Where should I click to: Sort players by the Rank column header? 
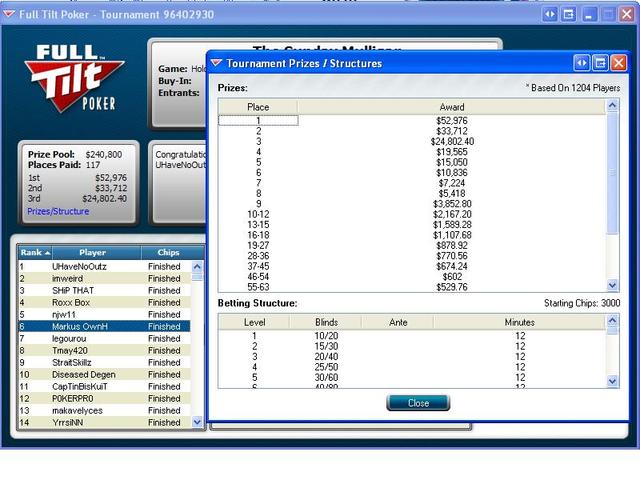pos(35,253)
